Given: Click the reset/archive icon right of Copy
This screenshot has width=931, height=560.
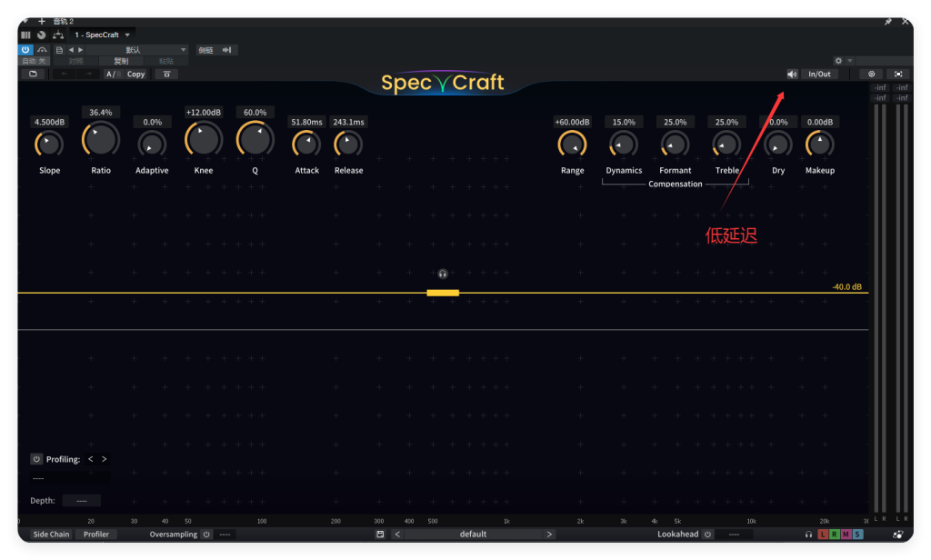Looking at the screenshot, I should point(167,75).
